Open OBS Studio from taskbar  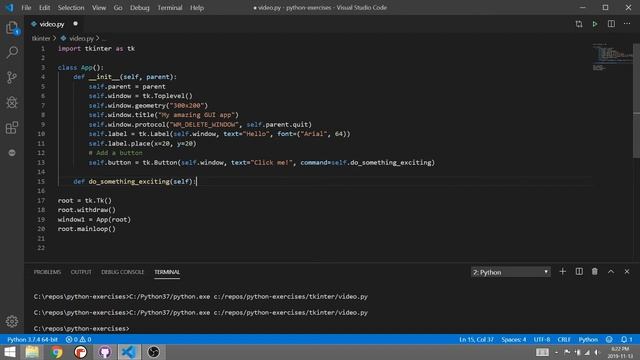pyautogui.click(x=153, y=352)
